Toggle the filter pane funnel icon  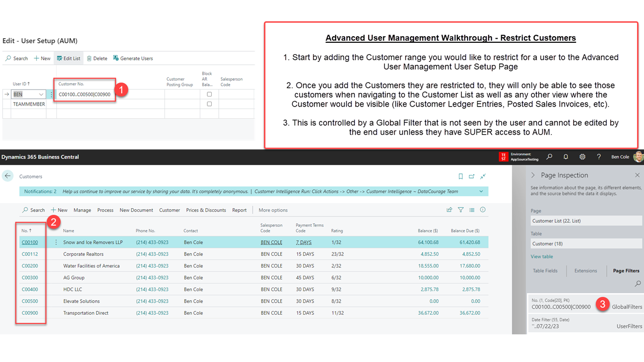[461, 210]
